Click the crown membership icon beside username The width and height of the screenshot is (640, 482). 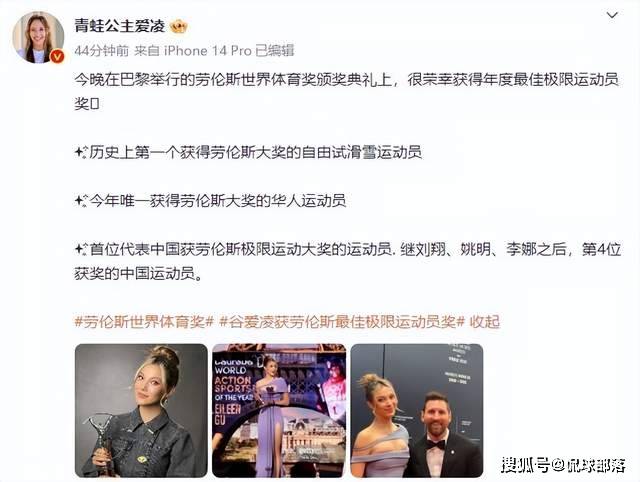[x=179, y=27]
